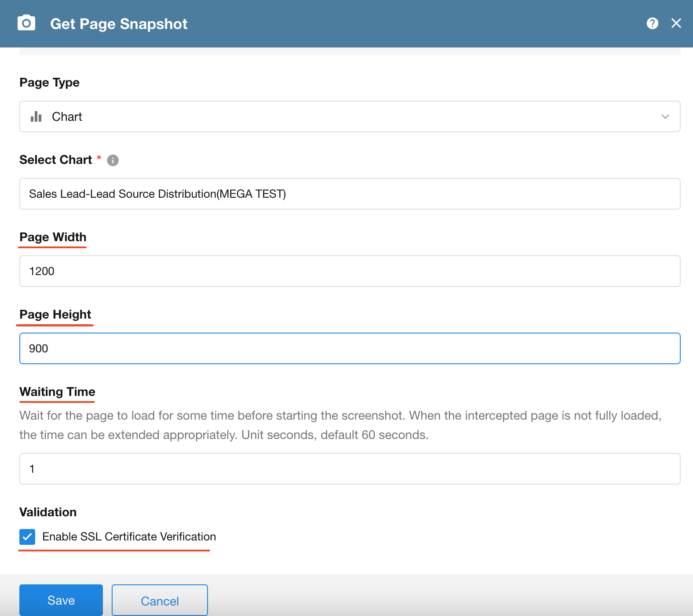Click the Validation section heading

(48, 512)
